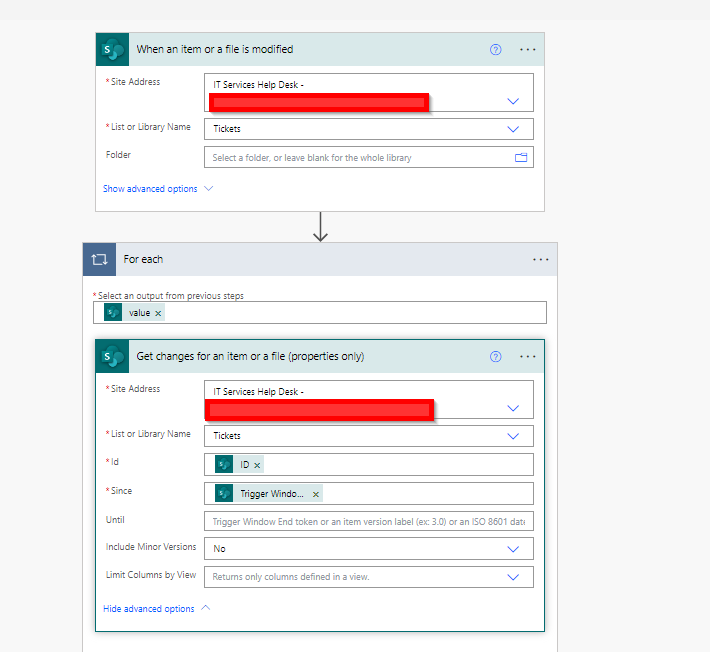The height and width of the screenshot is (652, 710).
Task: Open the ellipsis menu on the modified trigger card
Action: 528,49
